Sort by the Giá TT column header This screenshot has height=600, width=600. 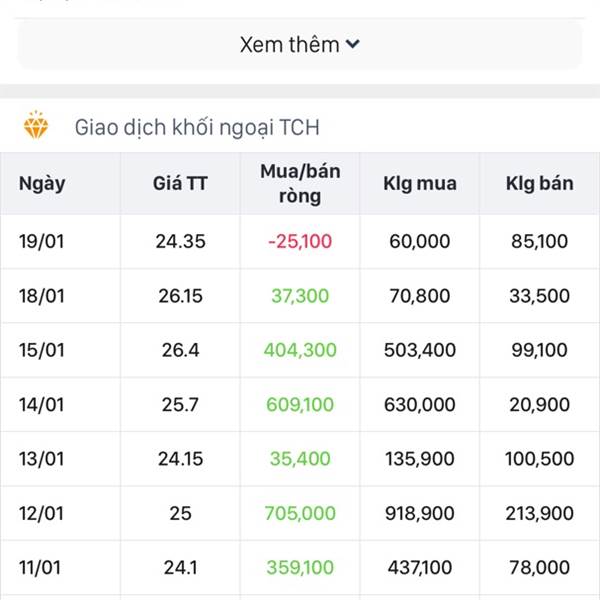[x=180, y=183]
